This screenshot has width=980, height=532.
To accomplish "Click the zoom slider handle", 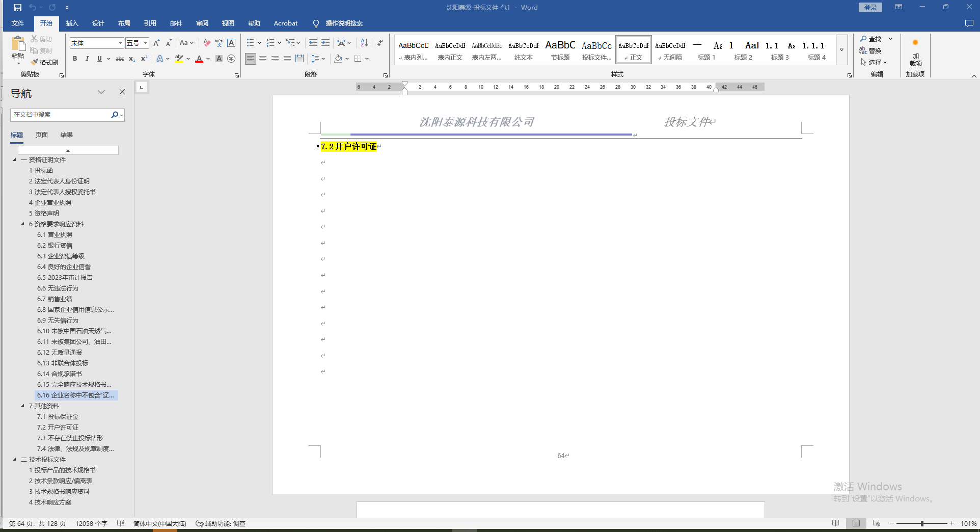I will coord(922,523).
